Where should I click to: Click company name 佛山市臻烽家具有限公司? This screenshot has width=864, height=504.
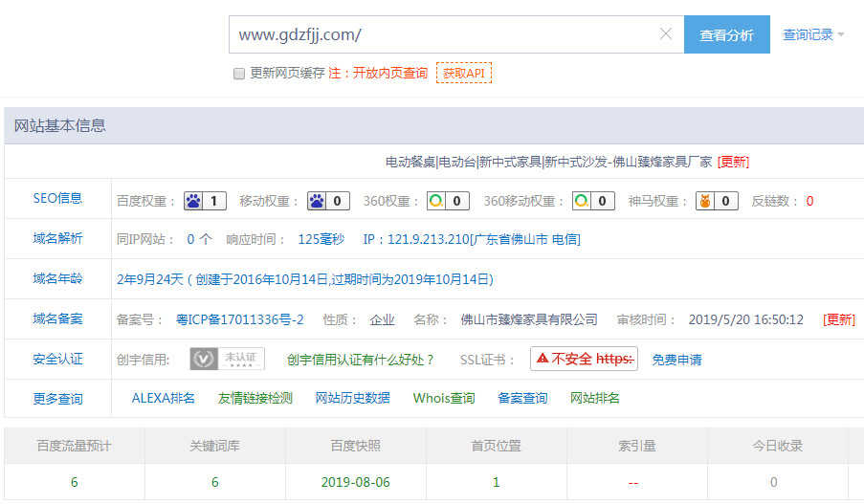coord(529,319)
